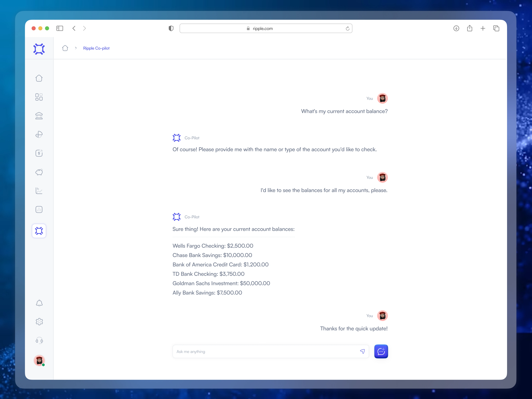The height and width of the screenshot is (399, 532).
Task: Reload the page in address bar
Action: 347,28
